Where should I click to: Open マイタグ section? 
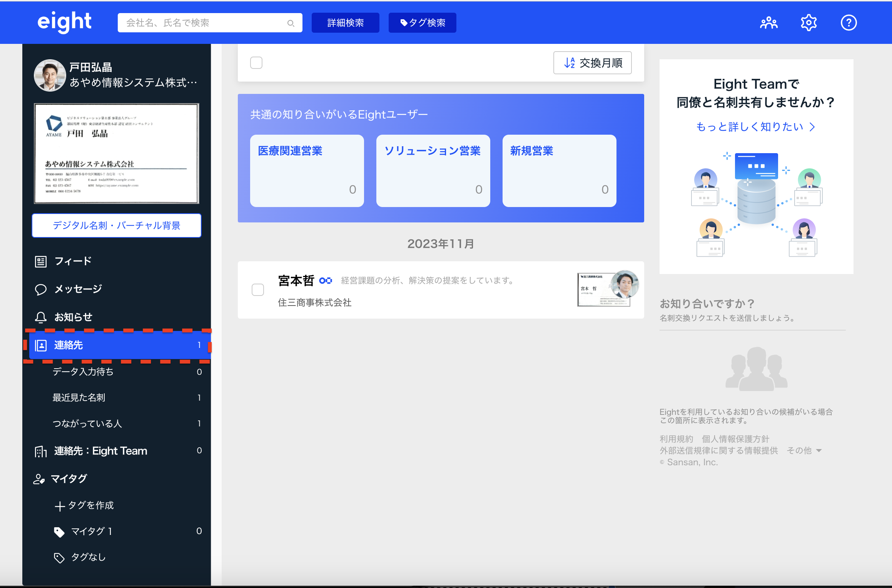(69, 479)
